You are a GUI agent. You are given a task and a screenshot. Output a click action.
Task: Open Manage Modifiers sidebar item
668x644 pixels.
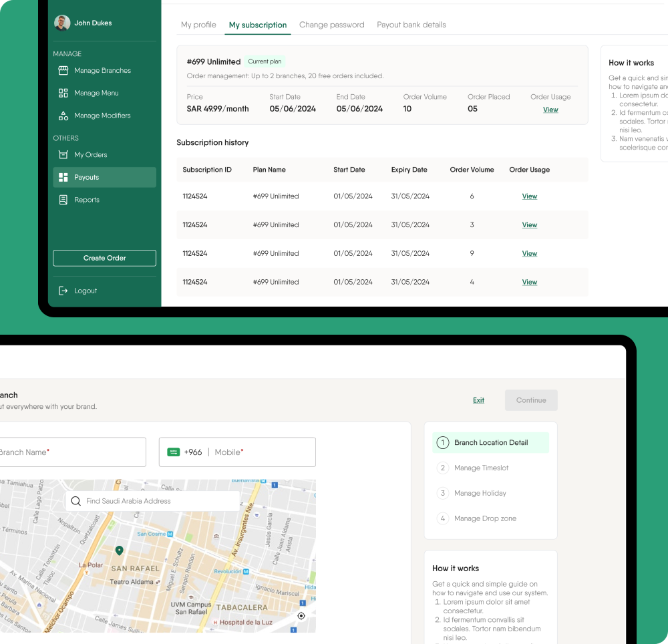pos(104,116)
